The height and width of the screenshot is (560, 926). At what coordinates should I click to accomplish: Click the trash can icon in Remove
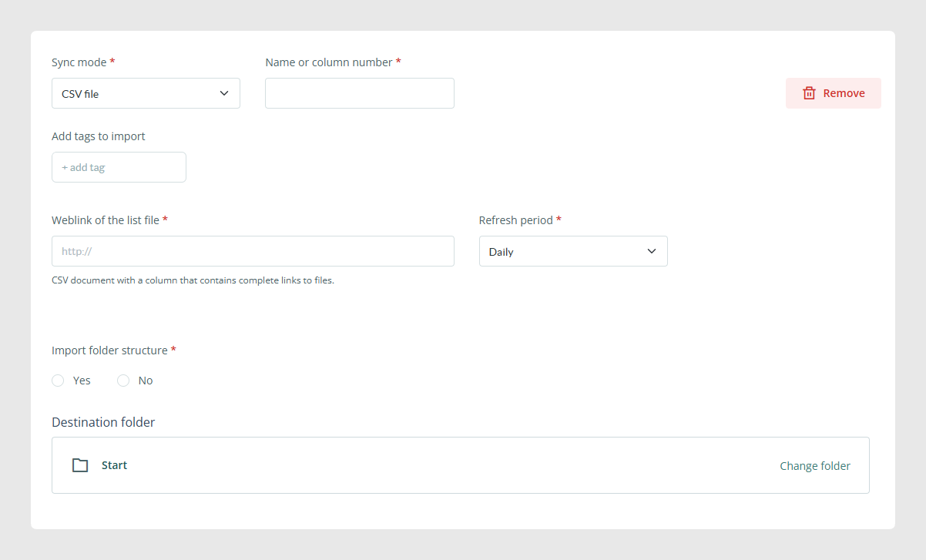click(809, 93)
